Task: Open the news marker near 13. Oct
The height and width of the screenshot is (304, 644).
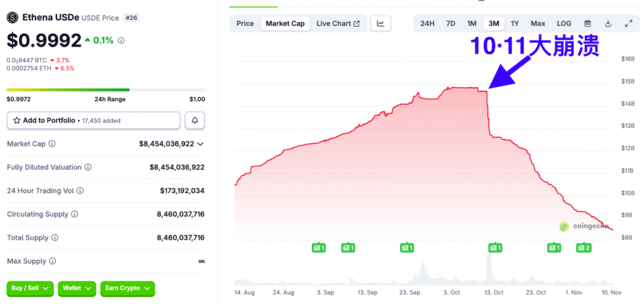Action: click(x=495, y=248)
